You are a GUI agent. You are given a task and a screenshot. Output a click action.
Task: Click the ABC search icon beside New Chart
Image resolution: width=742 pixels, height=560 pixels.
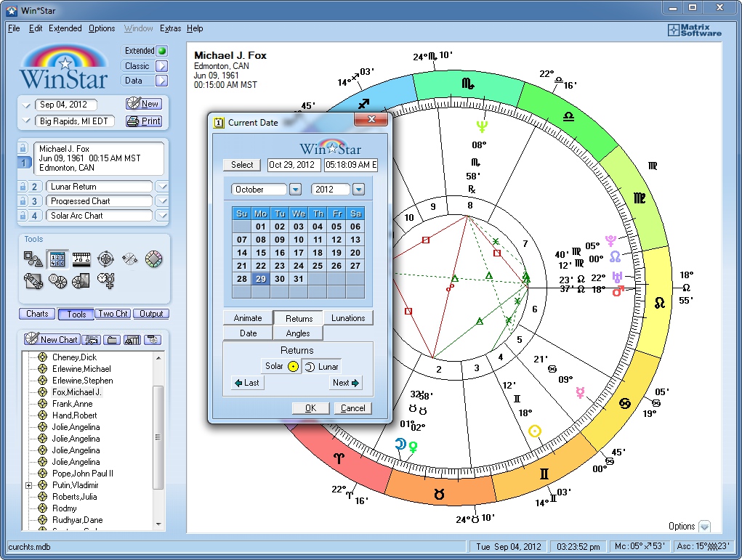click(x=91, y=340)
